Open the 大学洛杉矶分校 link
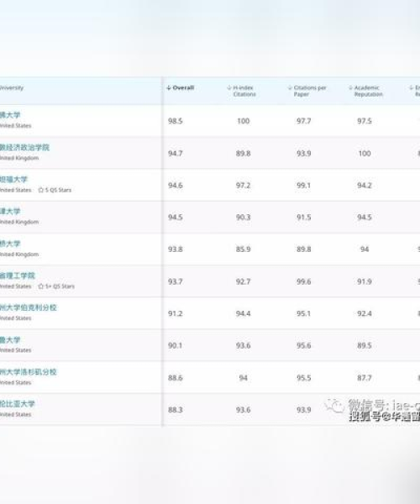Screen dimensions: 420x504 pos(29,372)
